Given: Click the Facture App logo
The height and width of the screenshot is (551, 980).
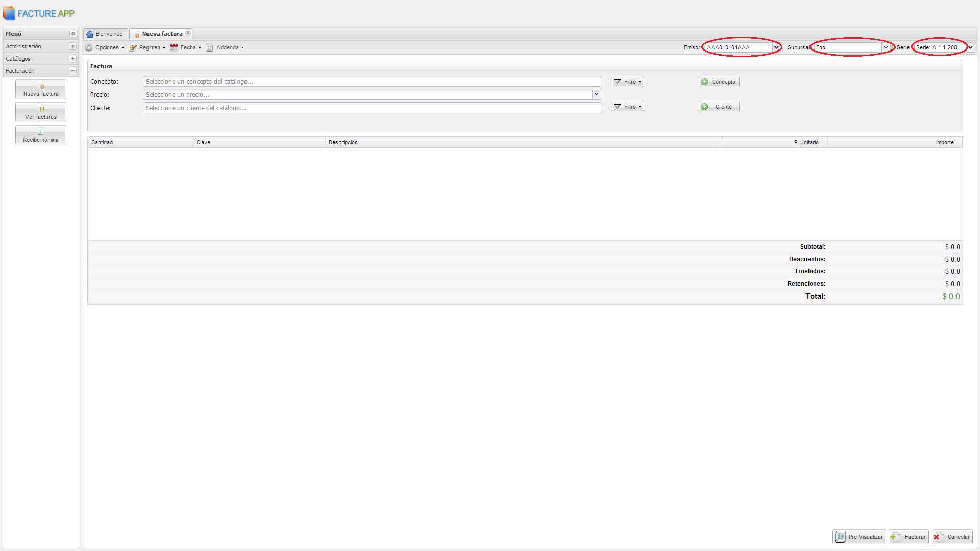Looking at the screenshot, I should [39, 14].
